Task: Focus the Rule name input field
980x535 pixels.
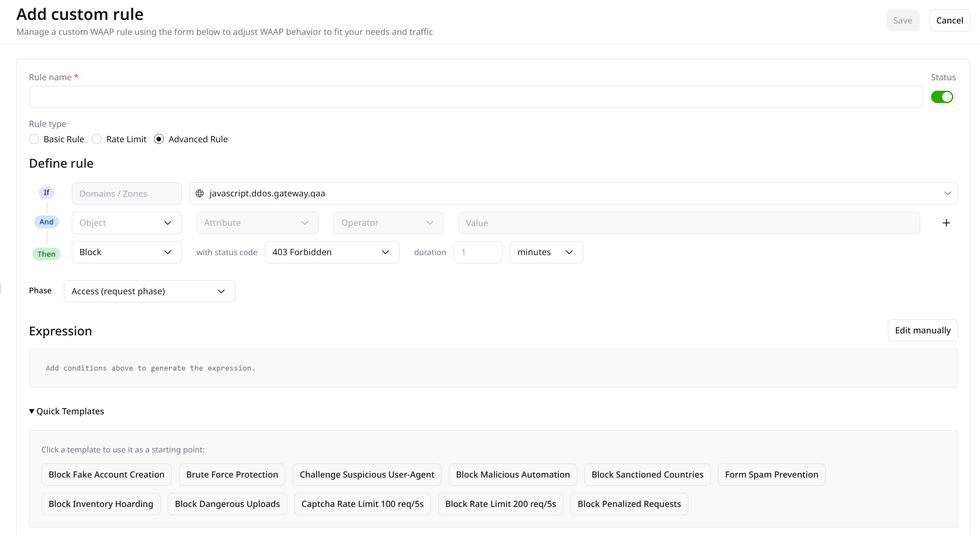Action: [476, 97]
